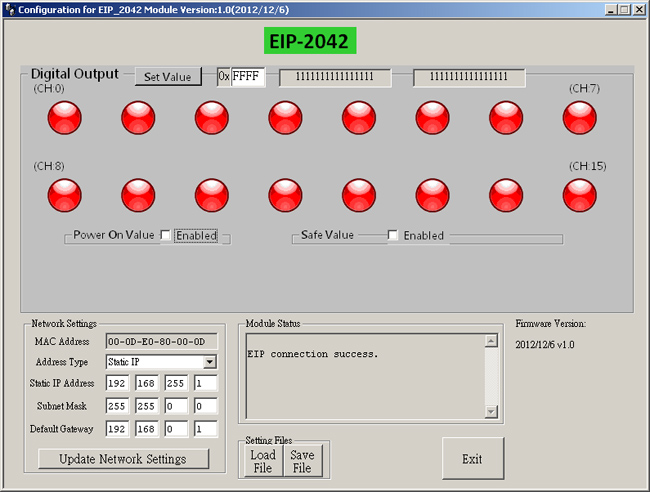
Task: Click the Load File button
Action: [x=263, y=461]
